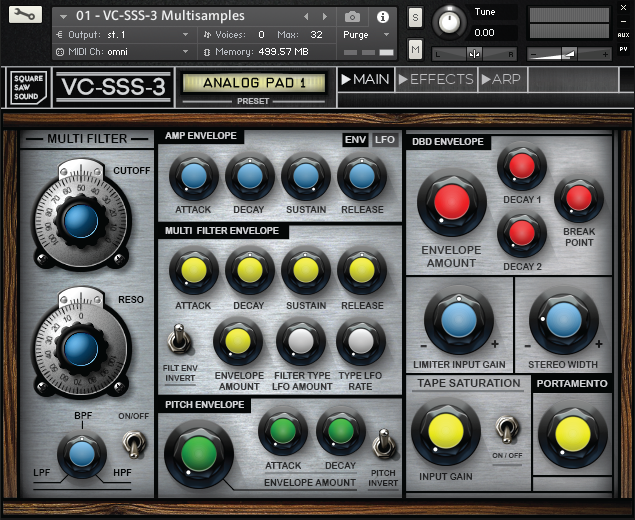The height and width of the screenshot is (520, 635).
Task: Click the DECAY 2 red knob
Action: 522,233
